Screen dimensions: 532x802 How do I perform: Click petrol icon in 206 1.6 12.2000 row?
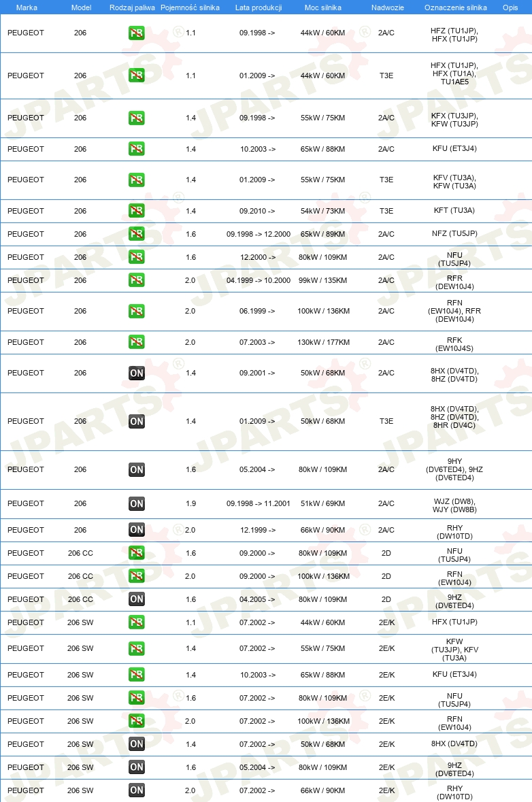[x=137, y=257]
